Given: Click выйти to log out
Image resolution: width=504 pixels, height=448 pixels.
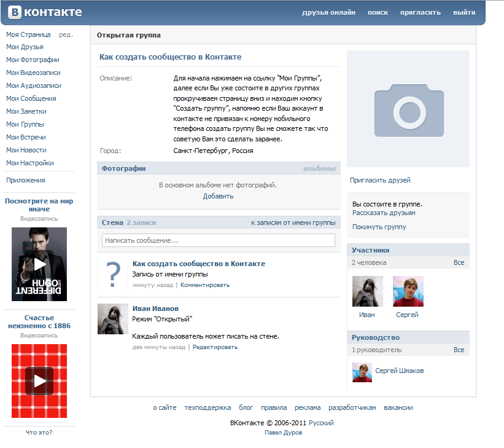Looking at the screenshot, I should coord(464,12).
